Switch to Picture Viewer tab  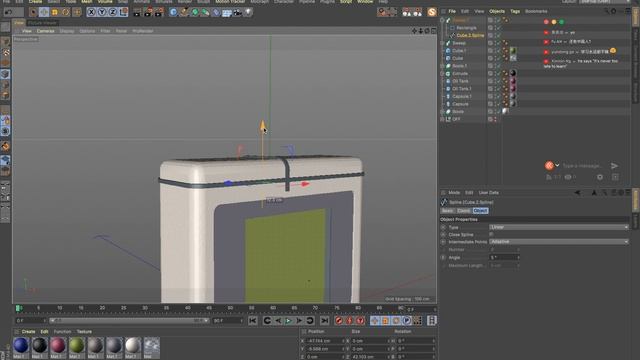pyautogui.click(x=42, y=23)
